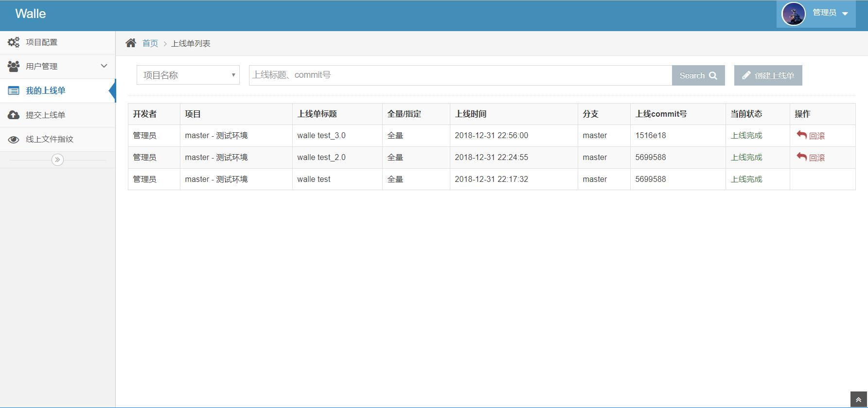Expand the 用户管理 submenu chevron

[x=104, y=66]
